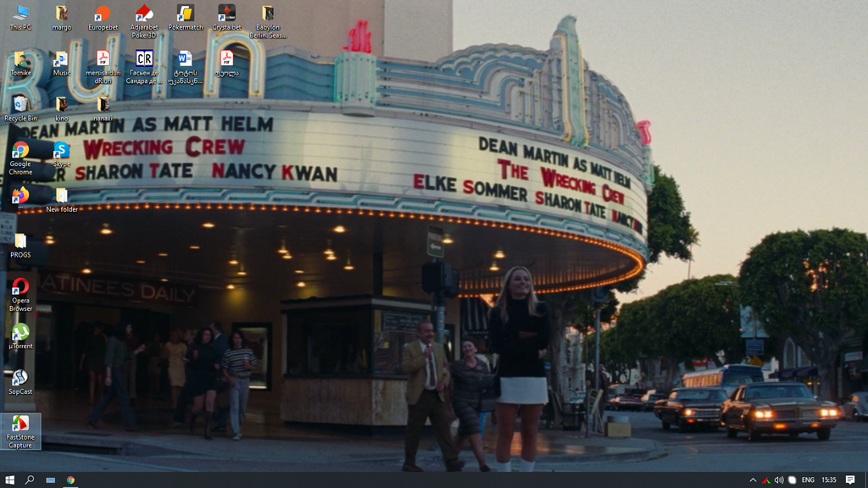Select the Adjarabet Poker3D shortcut
The image size is (868, 488).
coord(144,21)
